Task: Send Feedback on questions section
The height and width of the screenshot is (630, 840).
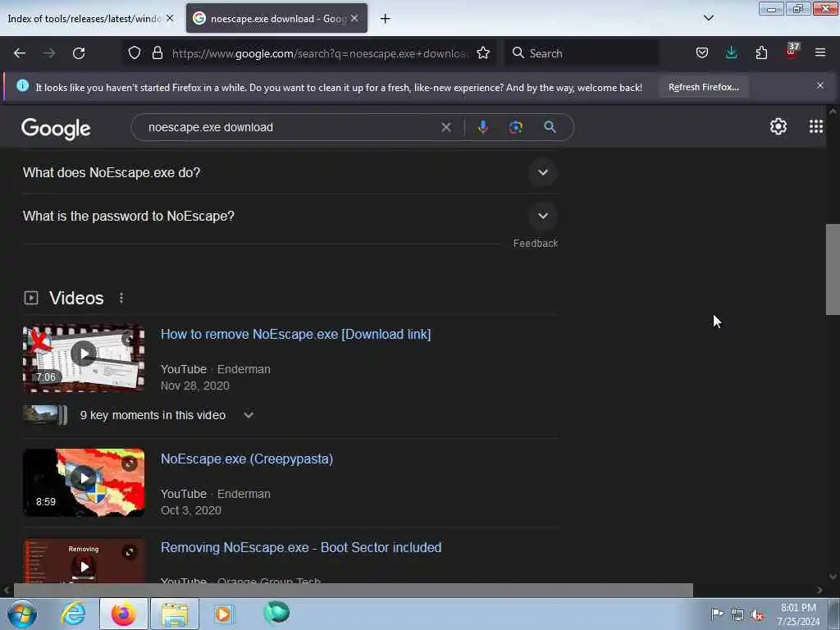Action: click(x=535, y=243)
